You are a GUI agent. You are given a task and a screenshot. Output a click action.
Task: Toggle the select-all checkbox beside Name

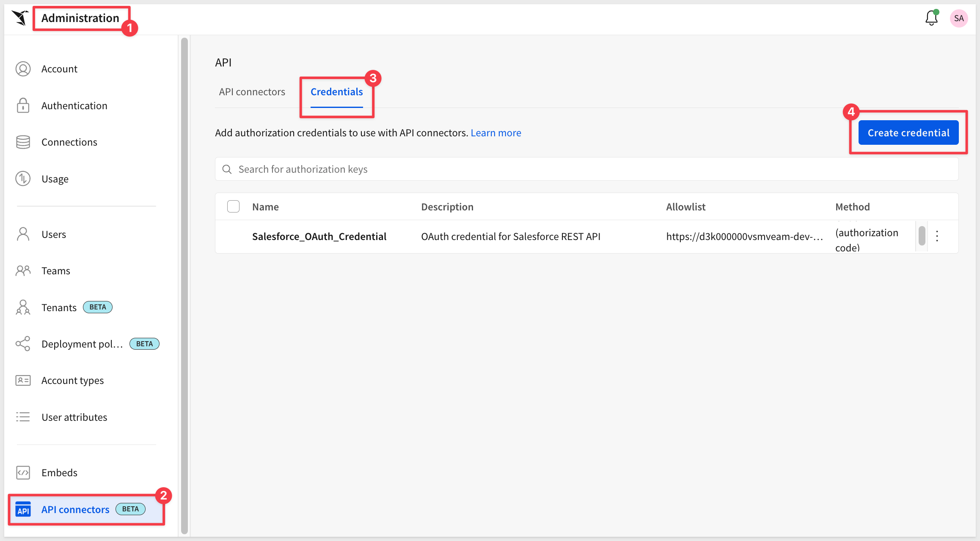tap(233, 207)
